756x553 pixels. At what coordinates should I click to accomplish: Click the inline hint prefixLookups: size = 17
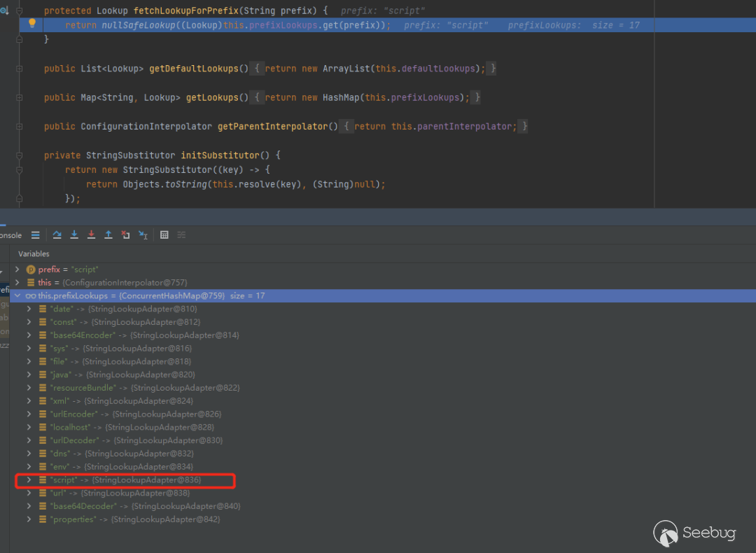point(574,25)
